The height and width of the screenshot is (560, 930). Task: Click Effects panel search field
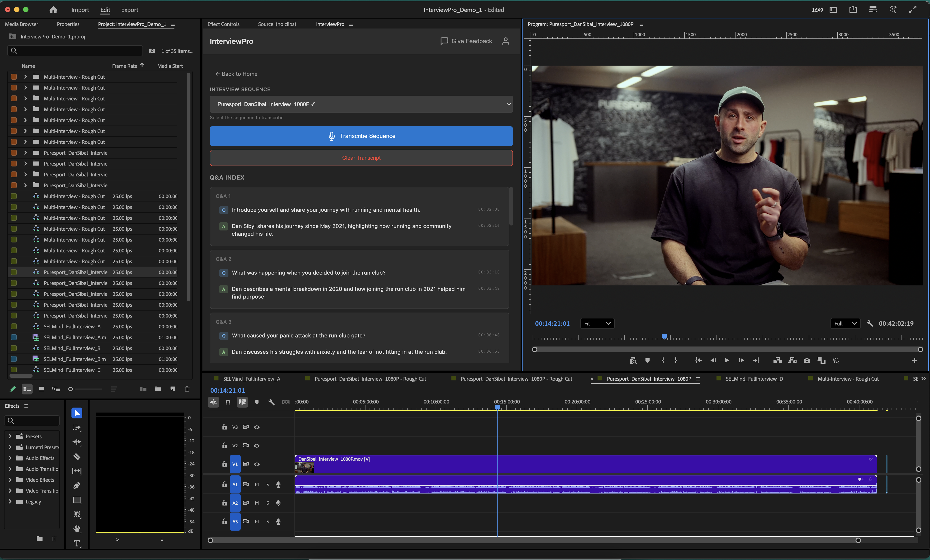pyautogui.click(x=32, y=420)
